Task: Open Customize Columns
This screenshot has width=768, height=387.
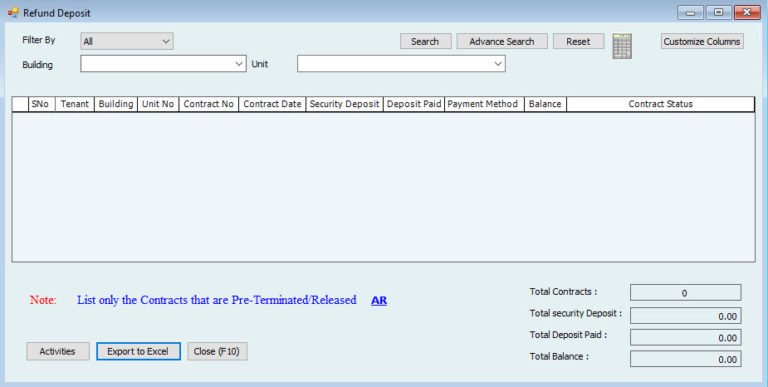Action: pos(702,42)
